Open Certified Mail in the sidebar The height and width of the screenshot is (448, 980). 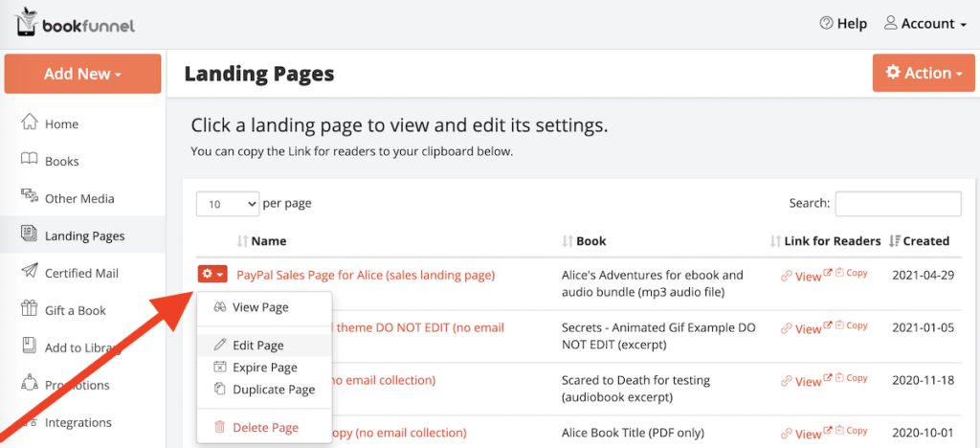pos(82,273)
